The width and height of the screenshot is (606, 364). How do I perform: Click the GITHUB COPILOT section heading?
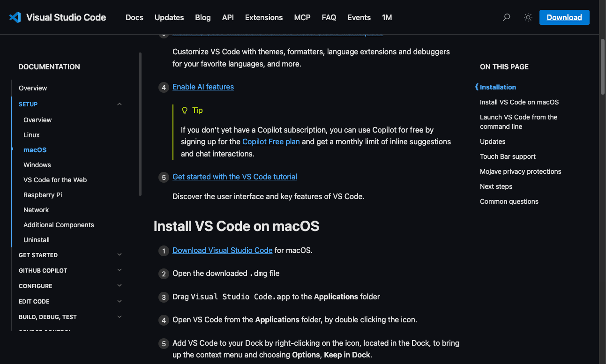(43, 270)
